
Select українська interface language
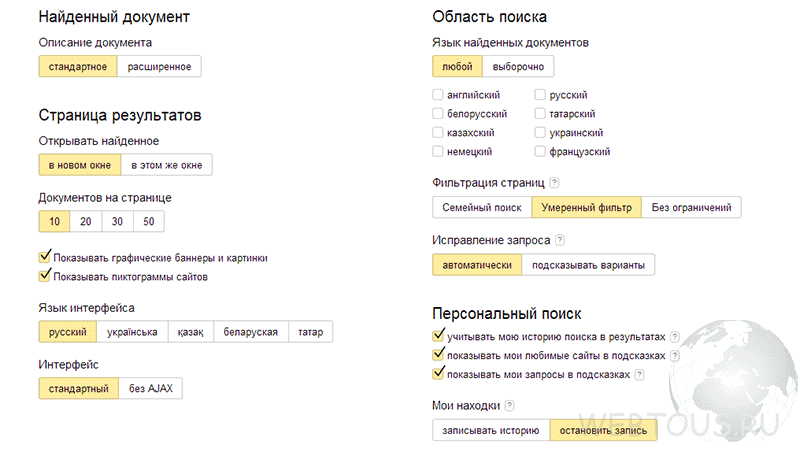(132, 332)
